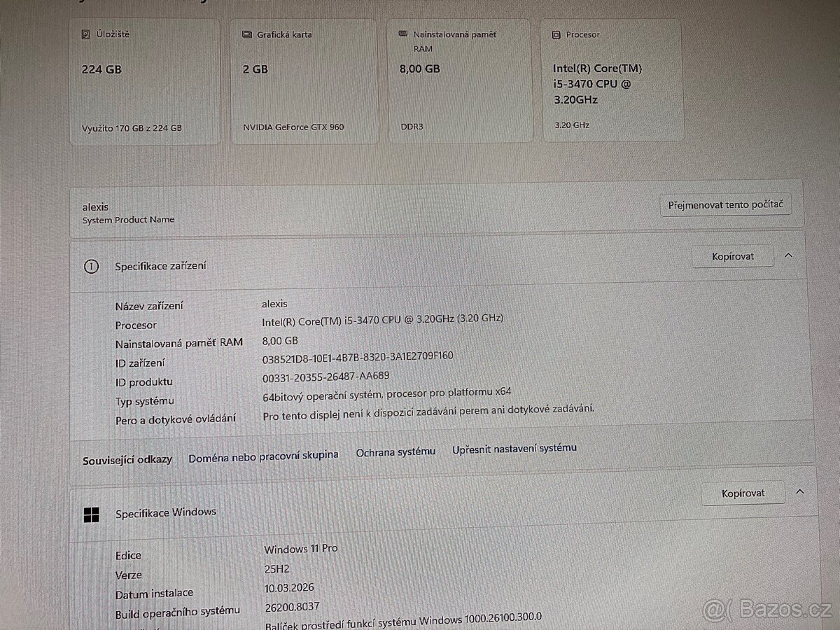Open Doména nebo pracovní skupina link

tap(263, 456)
